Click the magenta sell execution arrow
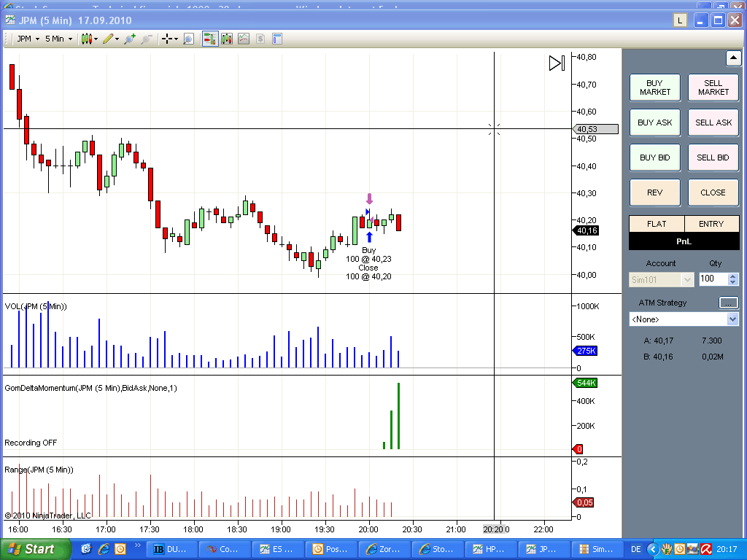This screenshot has width=747, height=560. pyautogui.click(x=369, y=198)
